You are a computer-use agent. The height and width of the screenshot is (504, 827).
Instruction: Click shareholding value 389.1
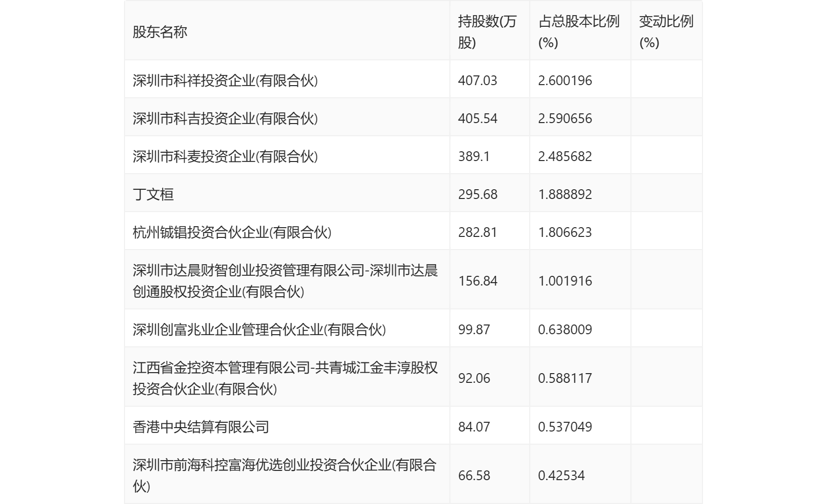click(474, 156)
